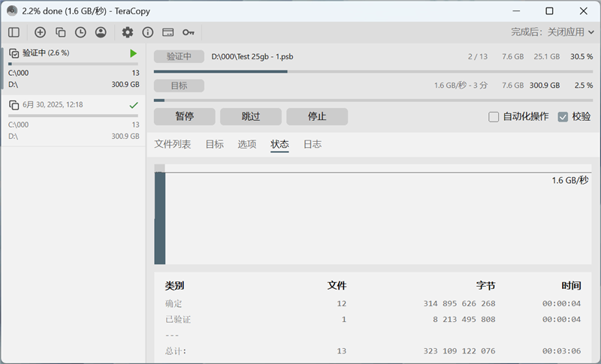Open the history clock icon
601x364 pixels.
coord(80,32)
